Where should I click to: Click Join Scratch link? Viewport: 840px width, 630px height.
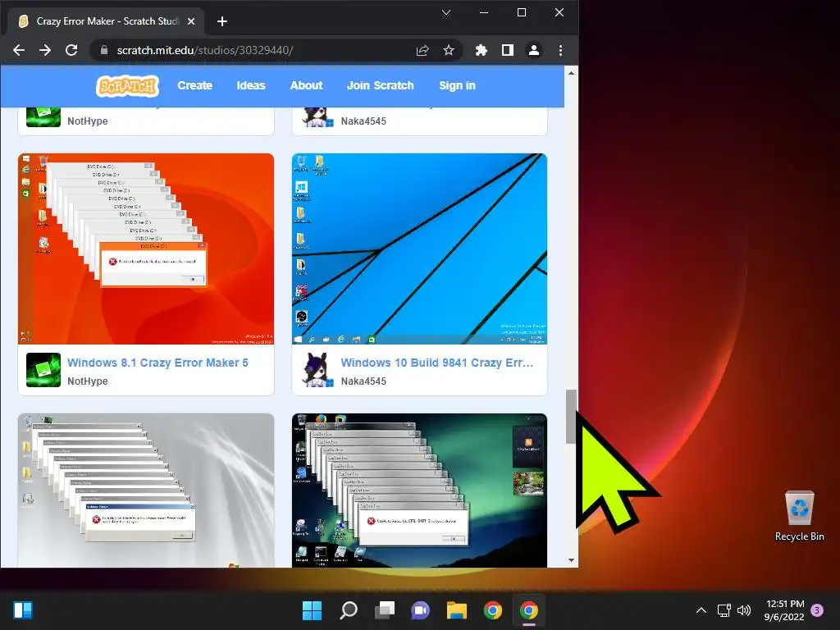click(381, 85)
